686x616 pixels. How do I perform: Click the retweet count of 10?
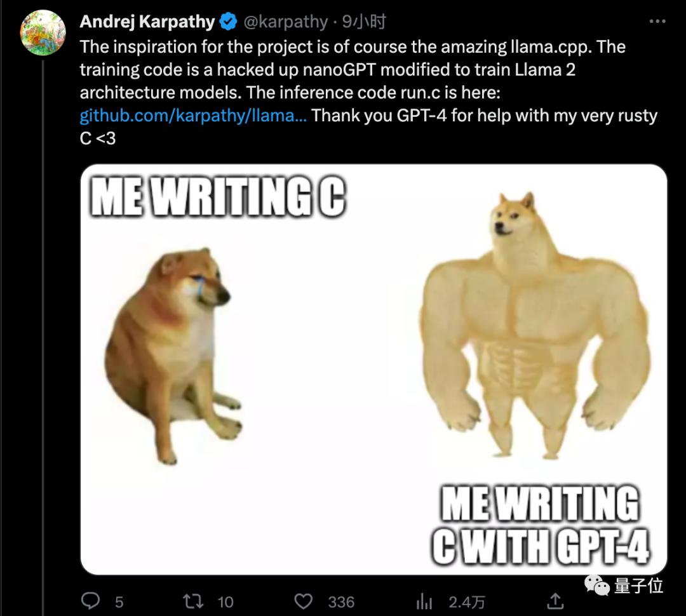coord(225,601)
